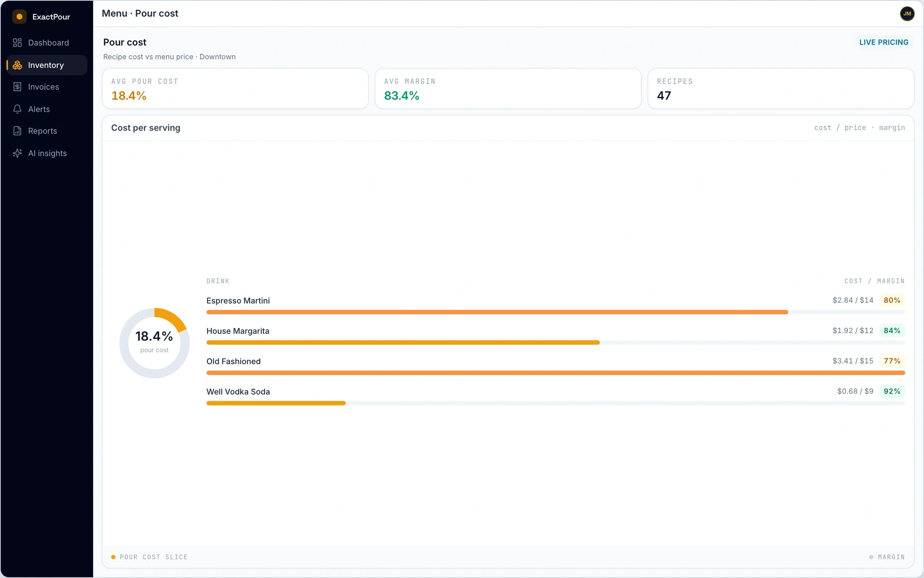The height and width of the screenshot is (578, 924).
Task: Click the 84% margin badge
Action: [892, 331]
